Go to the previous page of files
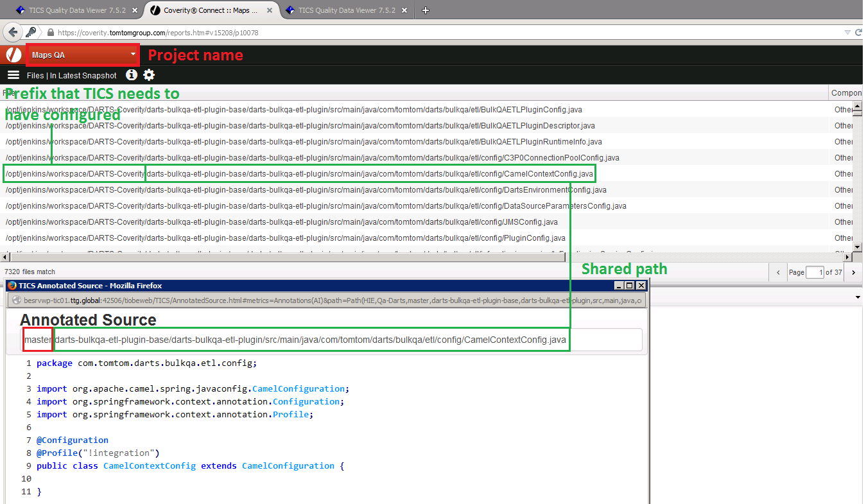Viewport: 866px width, 504px height. pyautogui.click(x=778, y=272)
